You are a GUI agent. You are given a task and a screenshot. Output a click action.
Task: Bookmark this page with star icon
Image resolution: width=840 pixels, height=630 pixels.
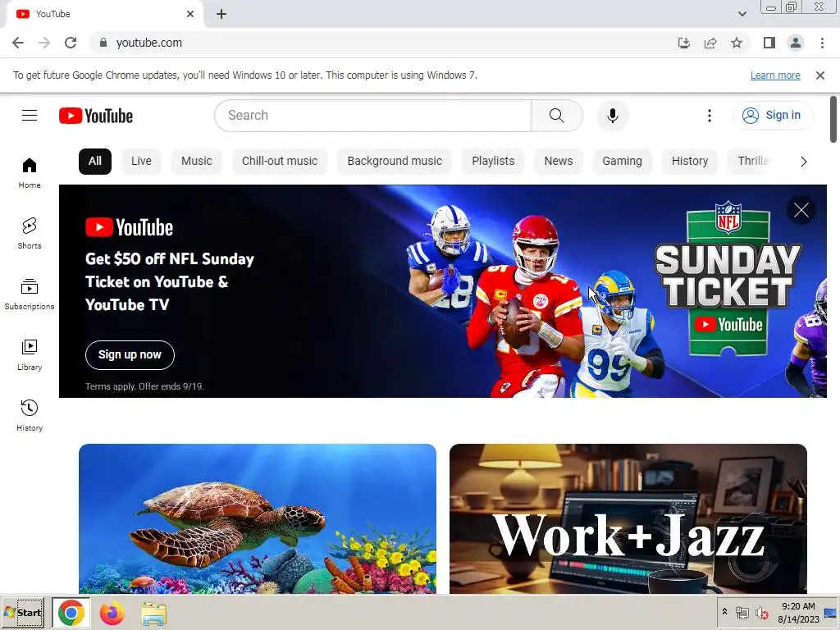tap(737, 43)
